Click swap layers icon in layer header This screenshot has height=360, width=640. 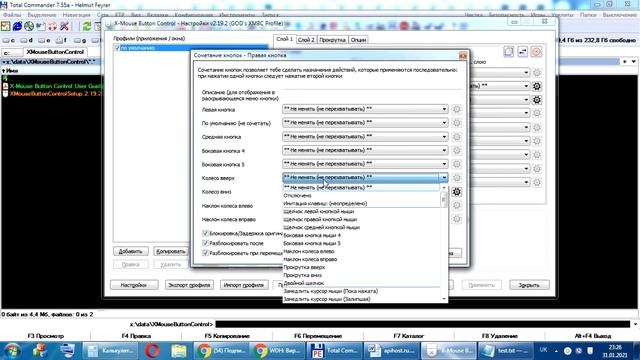(x=522, y=52)
